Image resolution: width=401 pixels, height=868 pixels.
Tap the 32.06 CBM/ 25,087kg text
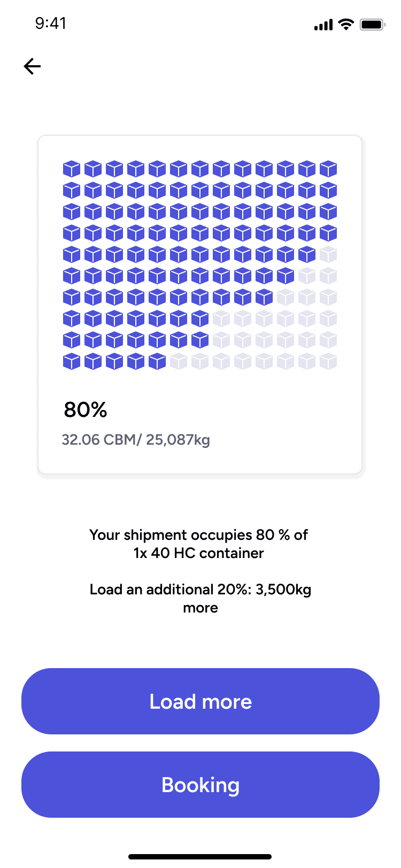pyautogui.click(x=136, y=440)
